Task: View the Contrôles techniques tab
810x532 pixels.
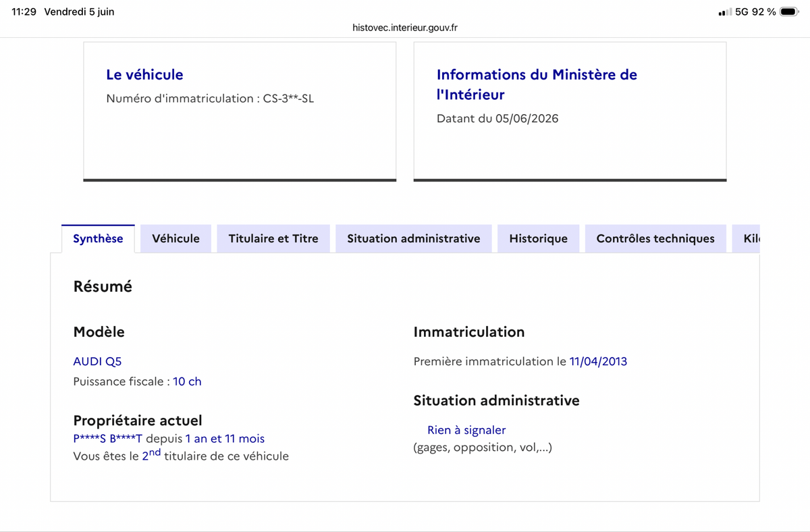Action: click(x=655, y=238)
